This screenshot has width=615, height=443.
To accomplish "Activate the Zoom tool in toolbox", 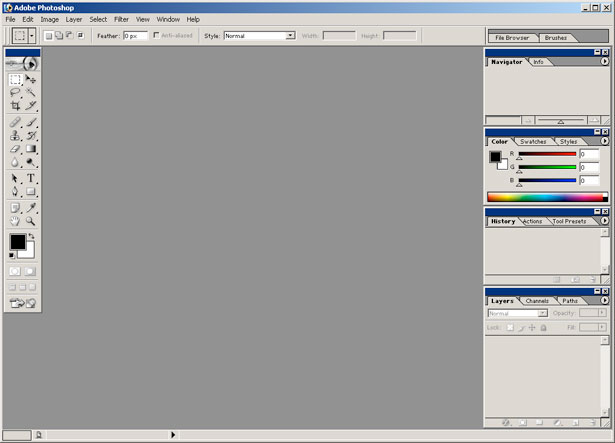I will pos(31,220).
